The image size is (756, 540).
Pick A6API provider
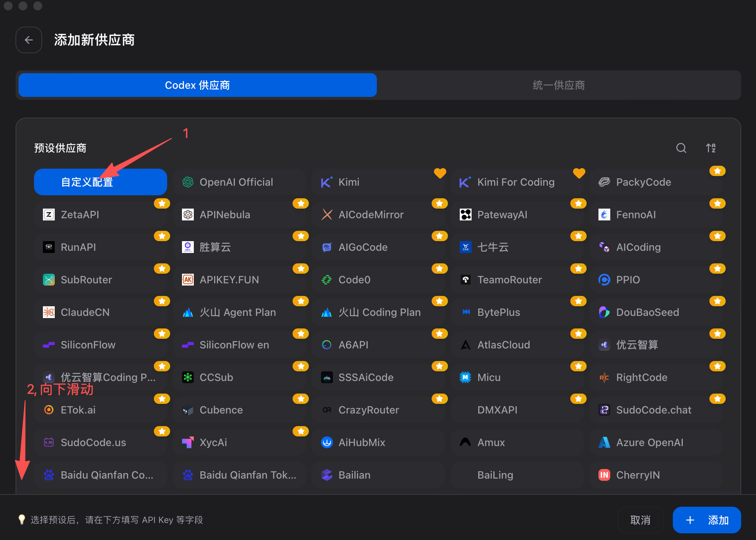378,345
